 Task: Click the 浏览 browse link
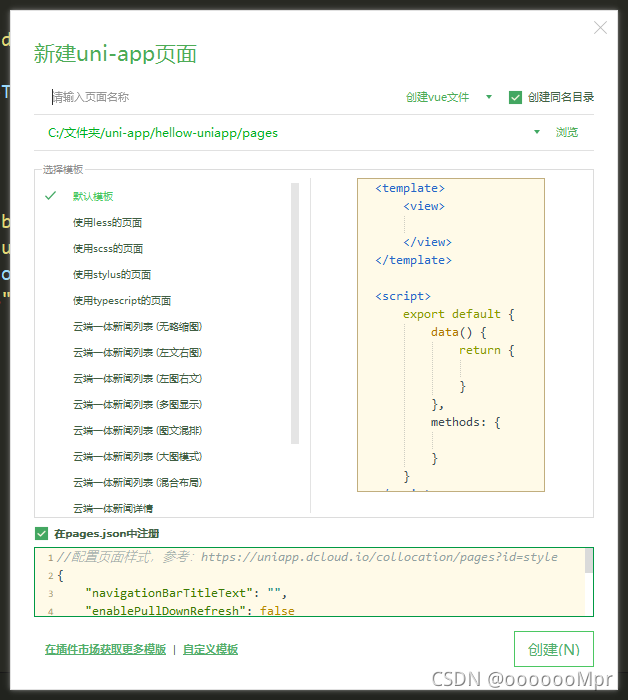tap(567, 132)
